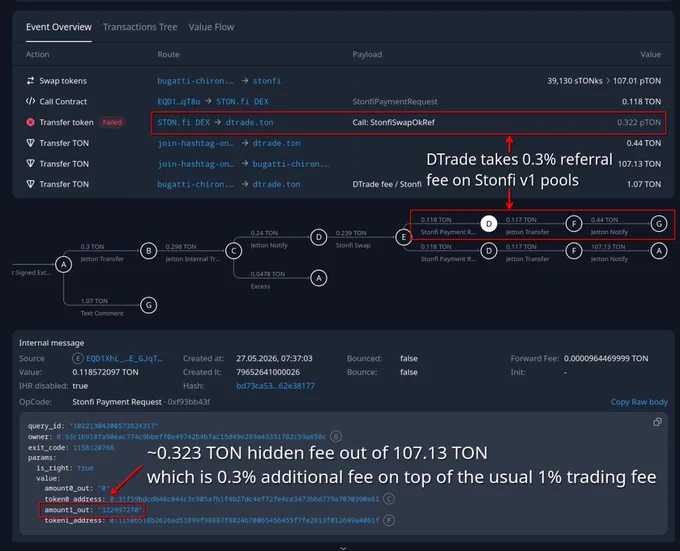Select node A at end of Excess branch

point(319,278)
